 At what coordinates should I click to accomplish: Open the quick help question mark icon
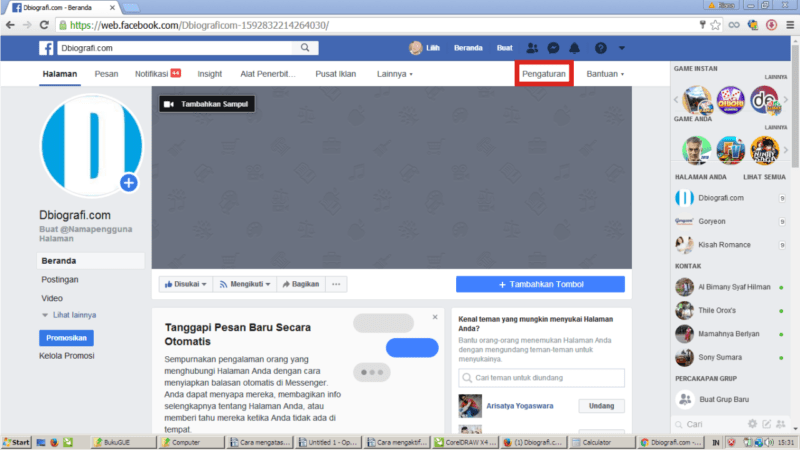click(x=601, y=48)
